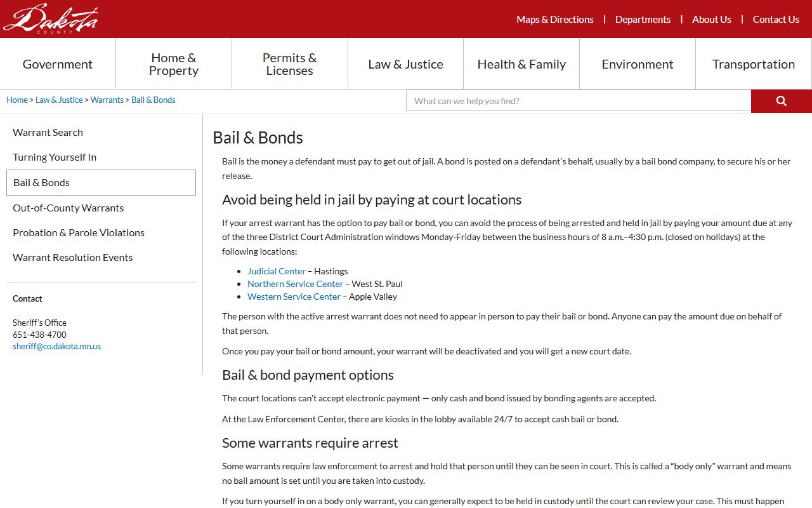The image size is (812, 508).
Task: Click the 'Some warrants require arrest' heading
Action: click(310, 443)
